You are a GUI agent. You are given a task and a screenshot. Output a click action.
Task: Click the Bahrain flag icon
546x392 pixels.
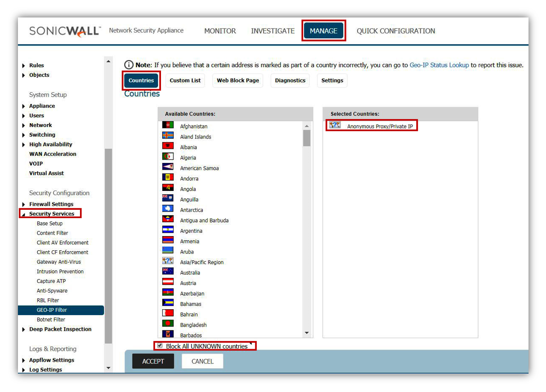(x=168, y=313)
